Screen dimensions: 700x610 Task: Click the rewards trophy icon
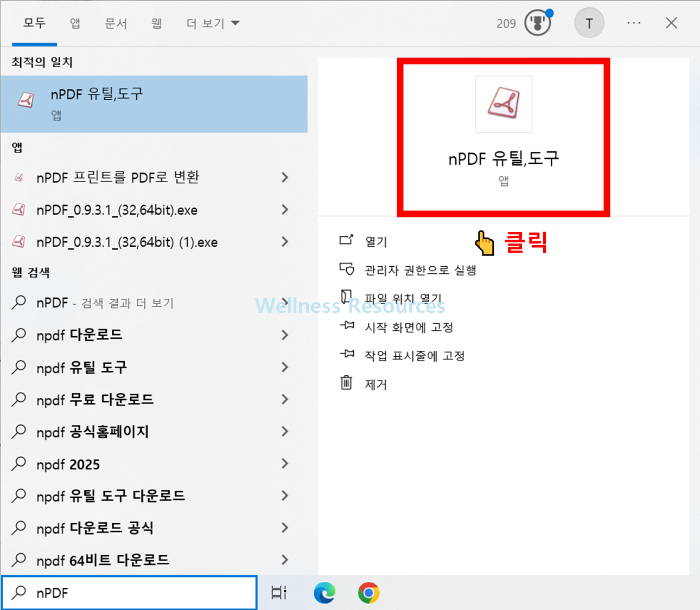point(538,23)
